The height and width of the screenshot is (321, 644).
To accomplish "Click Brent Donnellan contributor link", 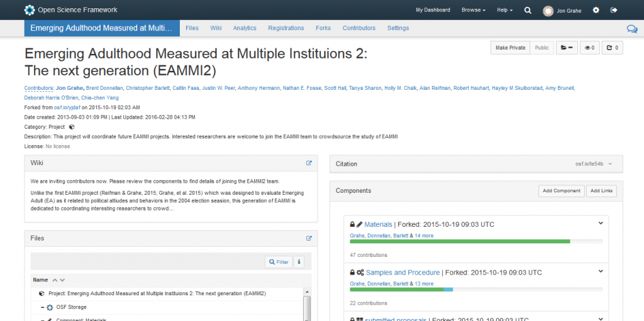I will (104, 88).
